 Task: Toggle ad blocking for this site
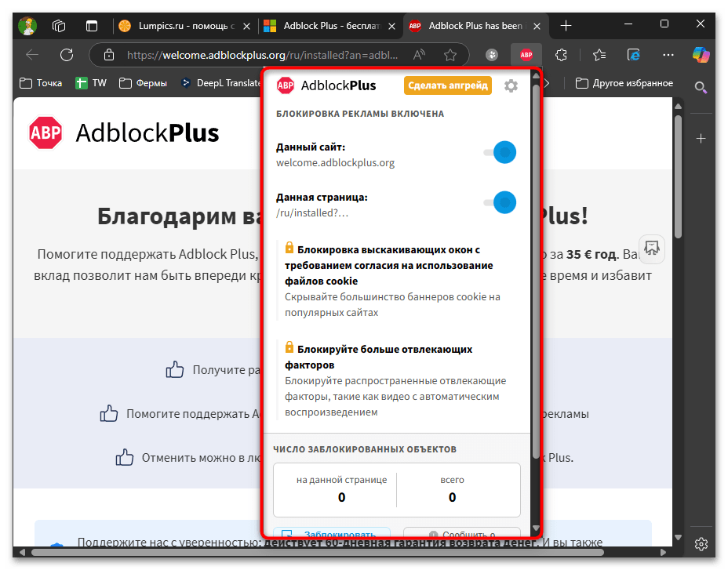point(500,152)
